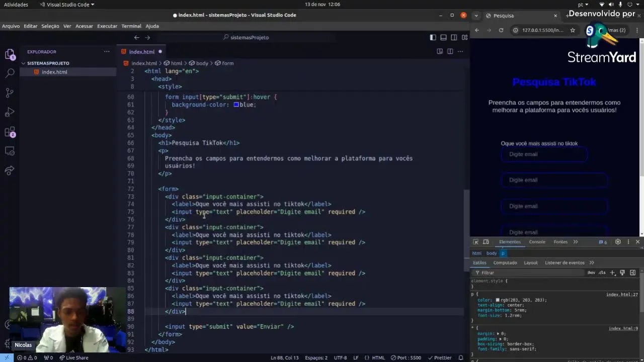The width and height of the screenshot is (644, 362).
Task: Open Live Share icon in activity bar
Action: pyautogui.click(x=10, y=171)
